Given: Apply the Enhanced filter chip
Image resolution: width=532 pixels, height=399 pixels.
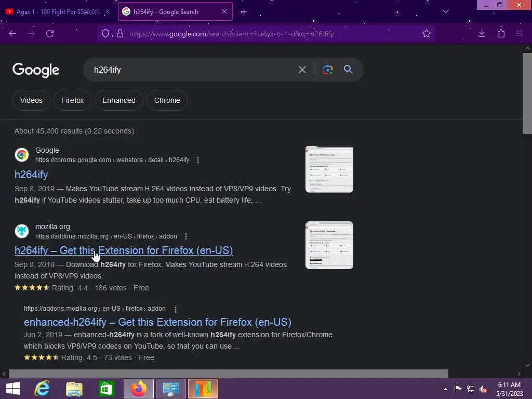Looking at the screenshot, I should coord(119,100).
